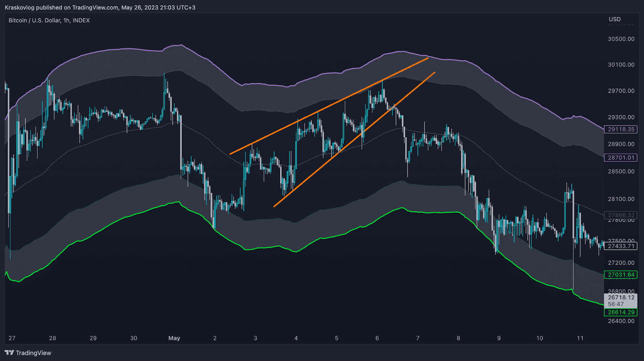The width and height of the screenshot is (644, 361).
Task: Click the green 26614.29 price tag
Action: pos(621,312)
